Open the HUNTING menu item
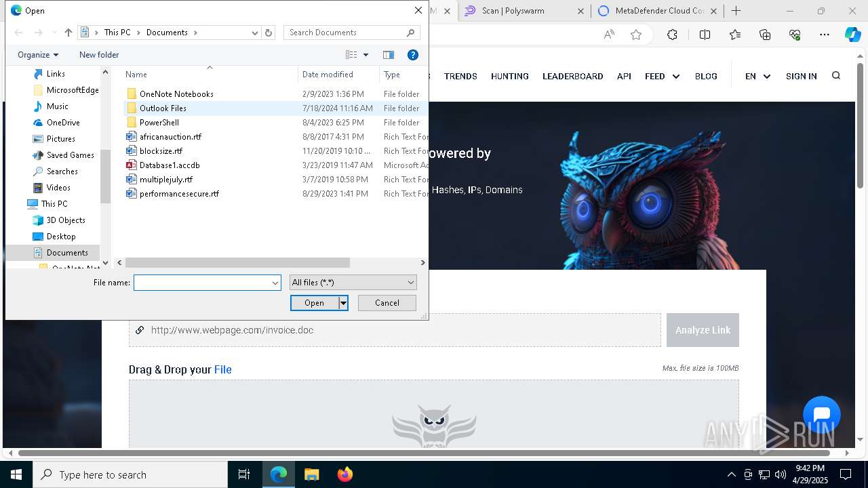Viewport: 868px width, 488px height. (x=510, y=76)
